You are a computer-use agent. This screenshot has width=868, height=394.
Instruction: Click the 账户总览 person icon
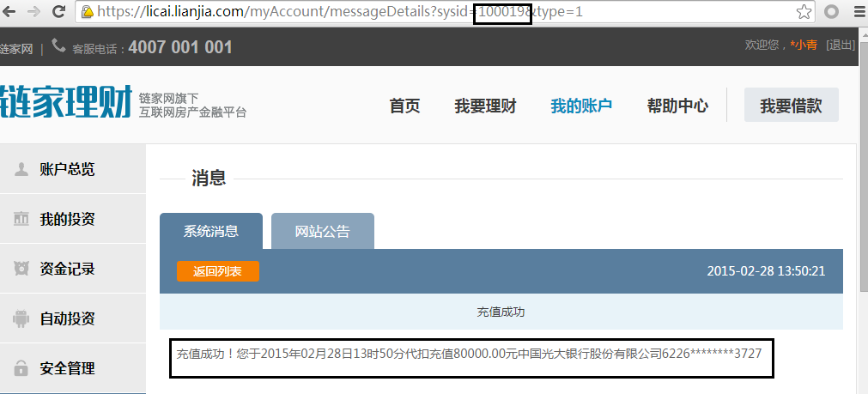click(21, 169)
